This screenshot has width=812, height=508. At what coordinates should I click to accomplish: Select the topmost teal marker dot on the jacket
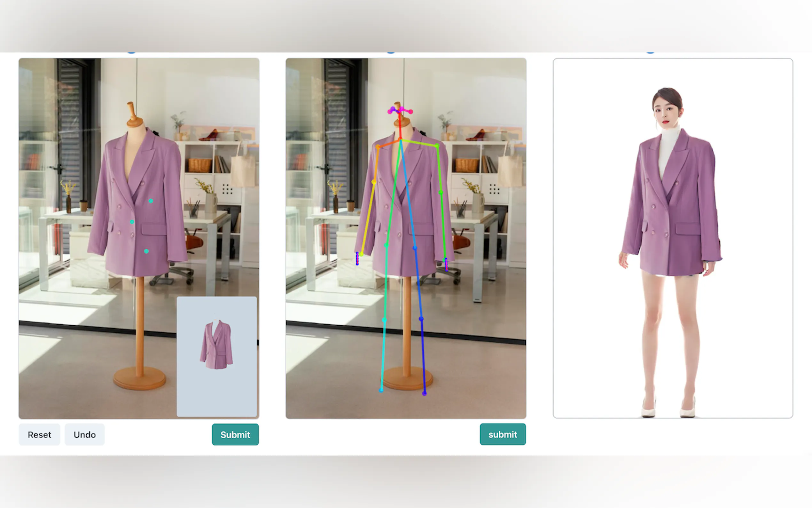151,201
